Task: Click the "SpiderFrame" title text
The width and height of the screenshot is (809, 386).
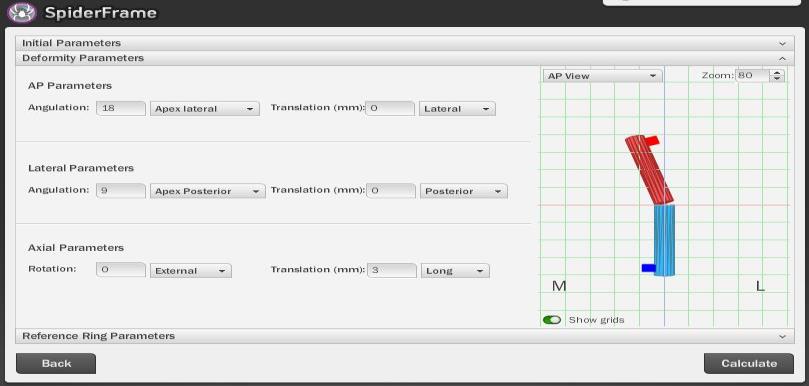Action: click(x=101, y=12)
